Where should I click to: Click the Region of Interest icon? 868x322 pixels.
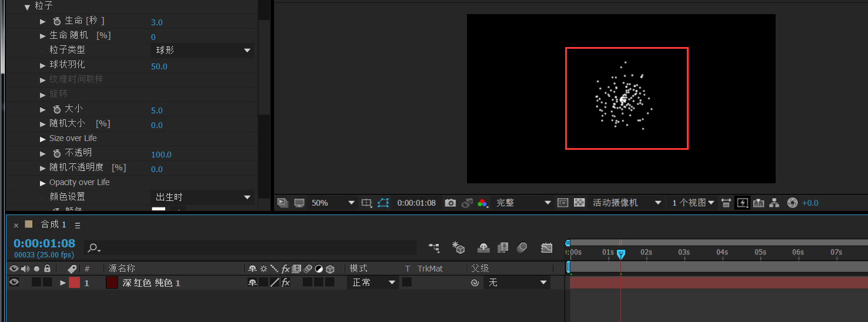tap(563, 203)
